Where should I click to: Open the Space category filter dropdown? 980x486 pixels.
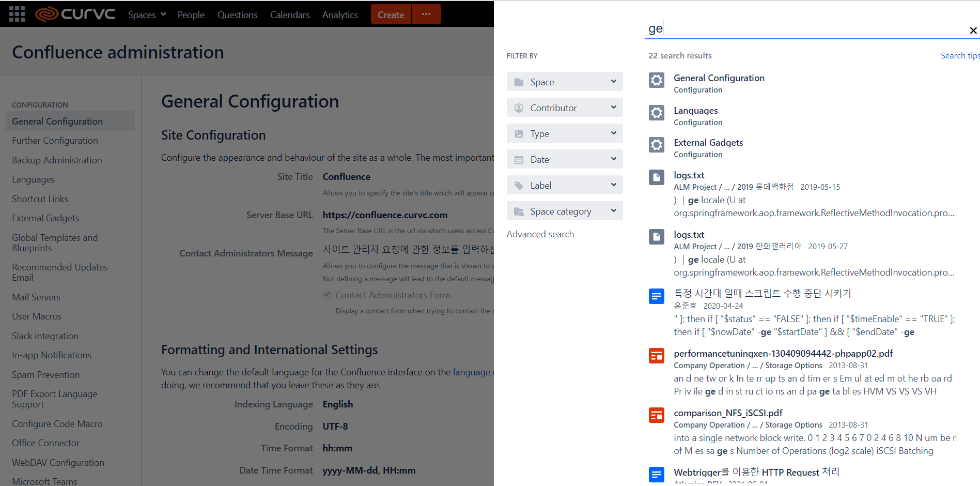point(565,211)
